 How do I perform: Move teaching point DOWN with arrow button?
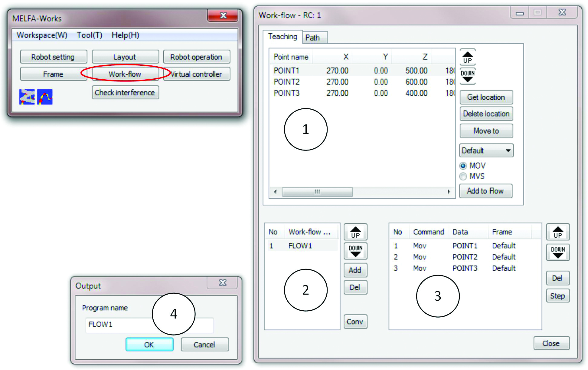(468, 76)
